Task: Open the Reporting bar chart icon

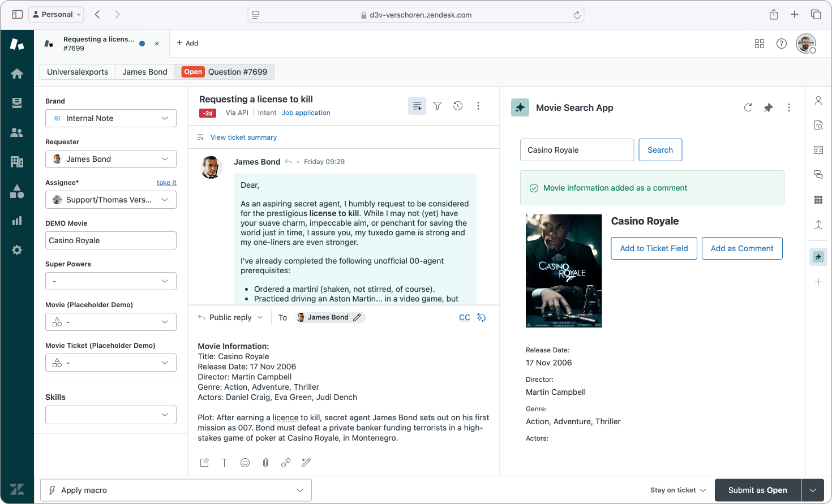Action: click(17, 221)
